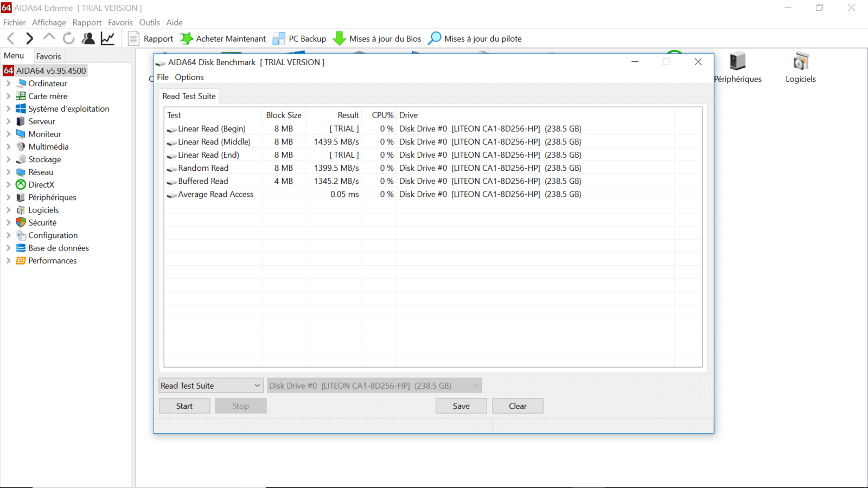Select the Random Read result row

pyautogui.click(x=203, y=168)
